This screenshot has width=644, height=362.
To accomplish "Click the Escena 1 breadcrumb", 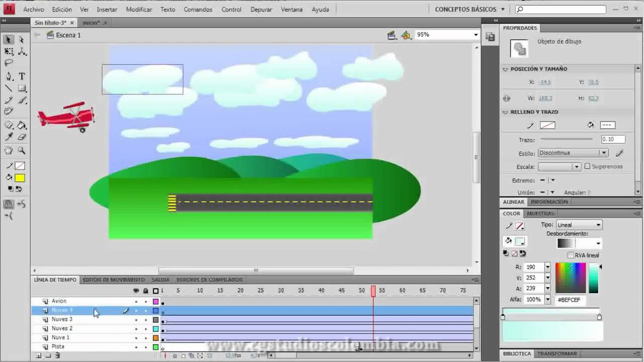I will tap(68, 35).
